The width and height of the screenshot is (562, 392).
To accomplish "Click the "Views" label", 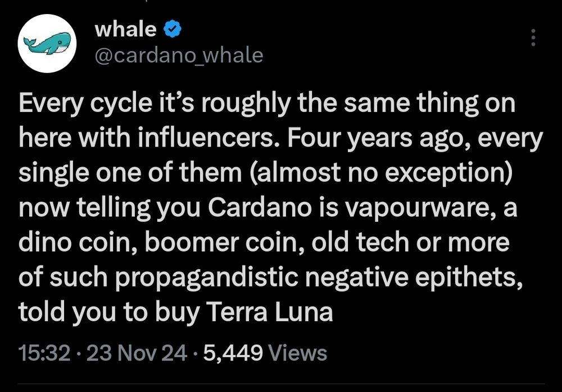I will click(x=298, y=353).
